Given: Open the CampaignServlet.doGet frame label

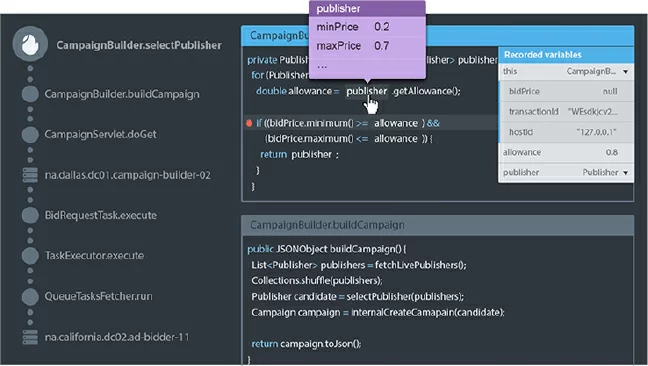Looking at the screenshot, I should click(x=100, y=134).
